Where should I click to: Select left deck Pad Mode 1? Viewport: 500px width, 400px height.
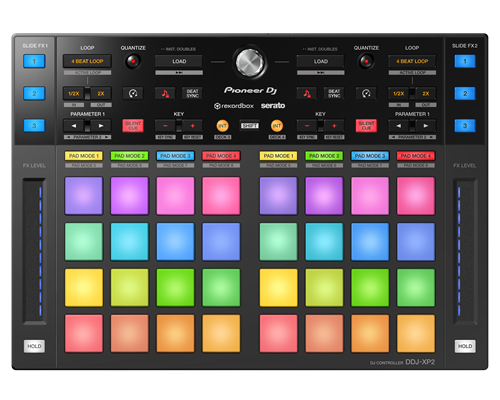coord(84,156)
